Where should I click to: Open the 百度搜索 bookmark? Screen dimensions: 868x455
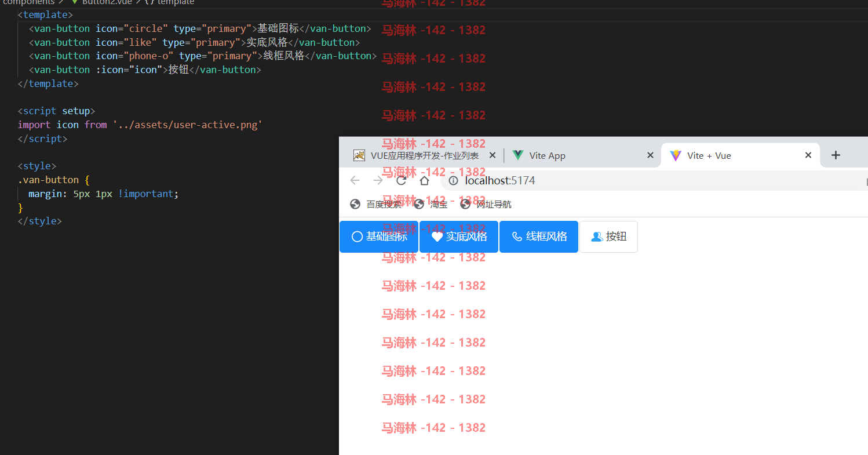(x=376, y=204)
